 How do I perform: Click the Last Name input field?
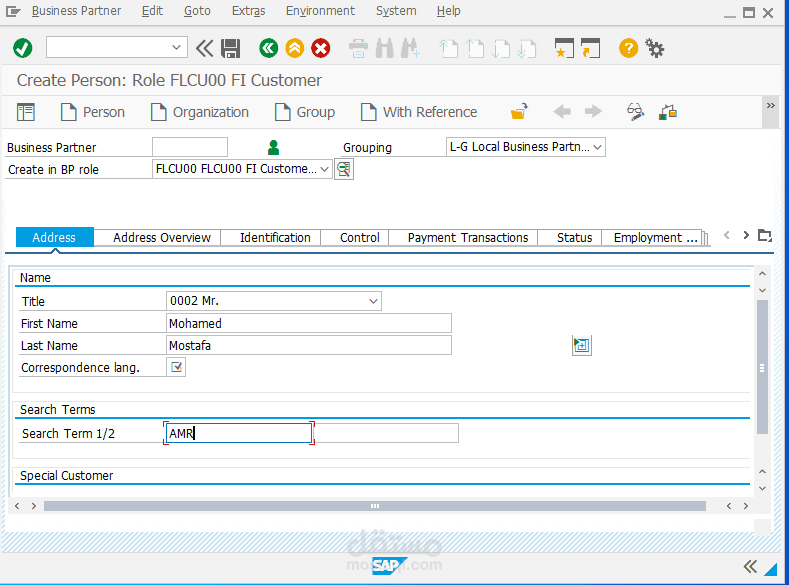(x=308, y=345)
